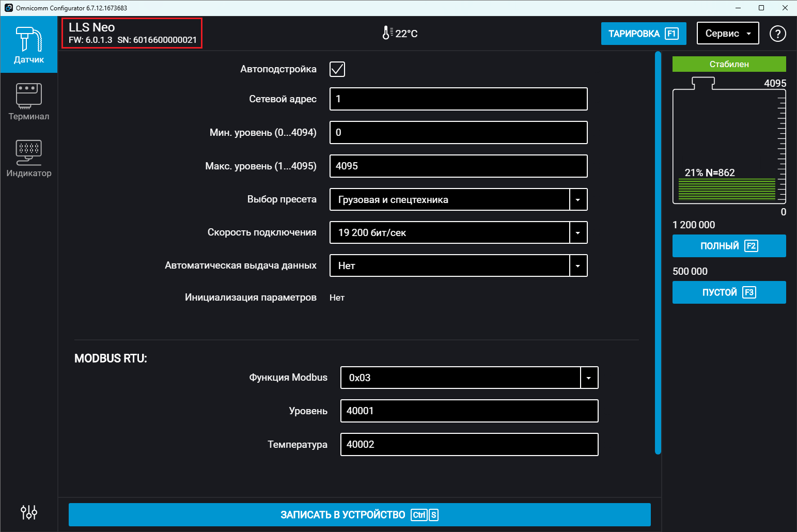Open the Датчик sensor section
The image size is (797, 532).
click(x=29, y=45)
